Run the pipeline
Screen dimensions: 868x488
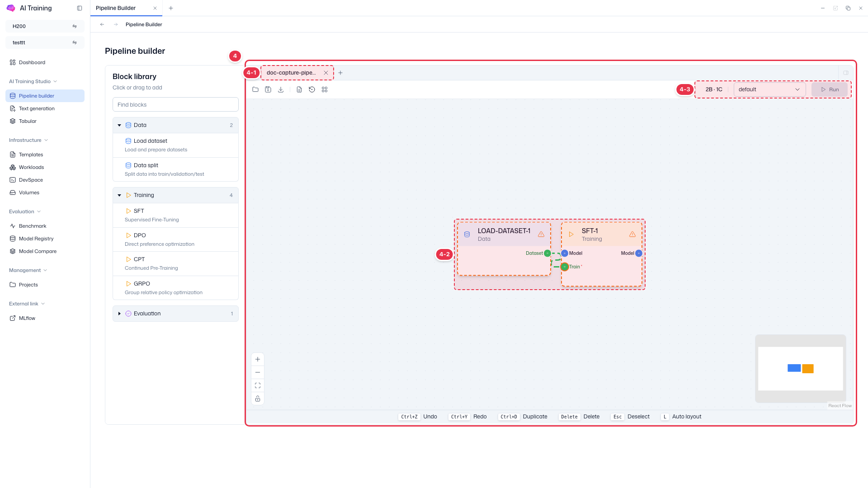(830, 89)
